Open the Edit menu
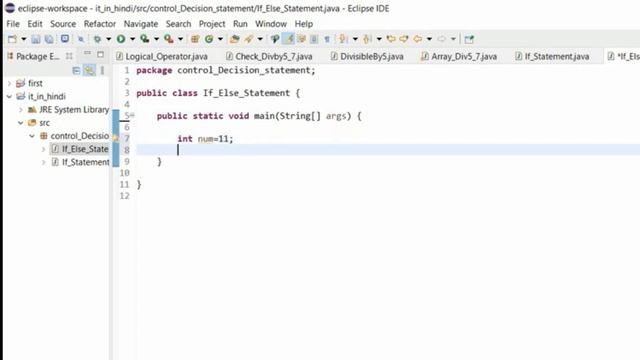The image size is (640, 360). [x=35, y=24]
